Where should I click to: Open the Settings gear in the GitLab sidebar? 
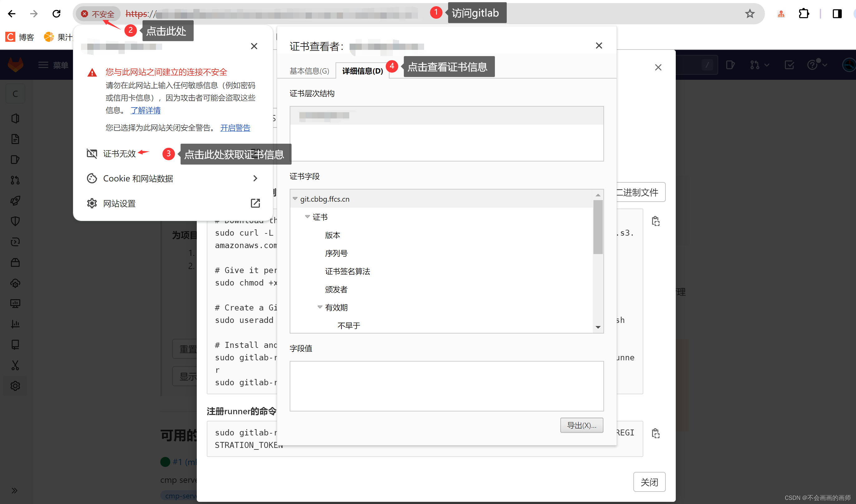pos(15,386)
